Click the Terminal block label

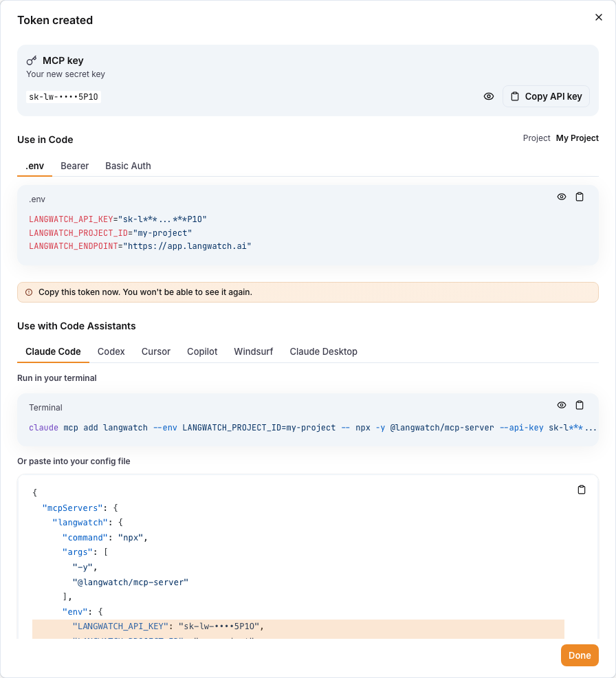click(x=45, y=408)
